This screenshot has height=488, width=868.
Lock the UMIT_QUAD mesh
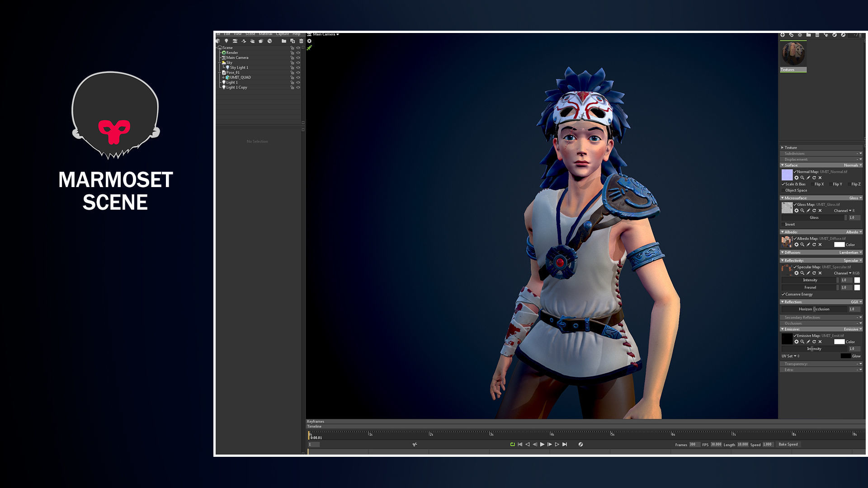(x=292, y=78)
